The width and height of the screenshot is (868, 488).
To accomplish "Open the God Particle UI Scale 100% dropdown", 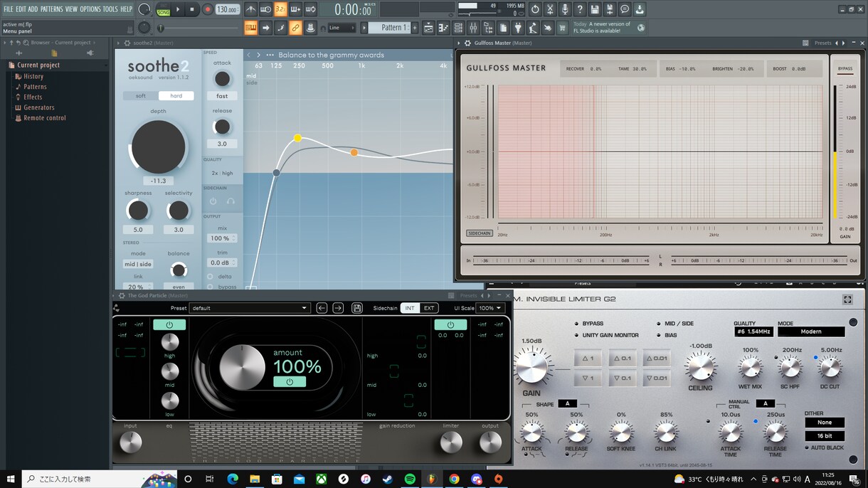I will (490, 308).
